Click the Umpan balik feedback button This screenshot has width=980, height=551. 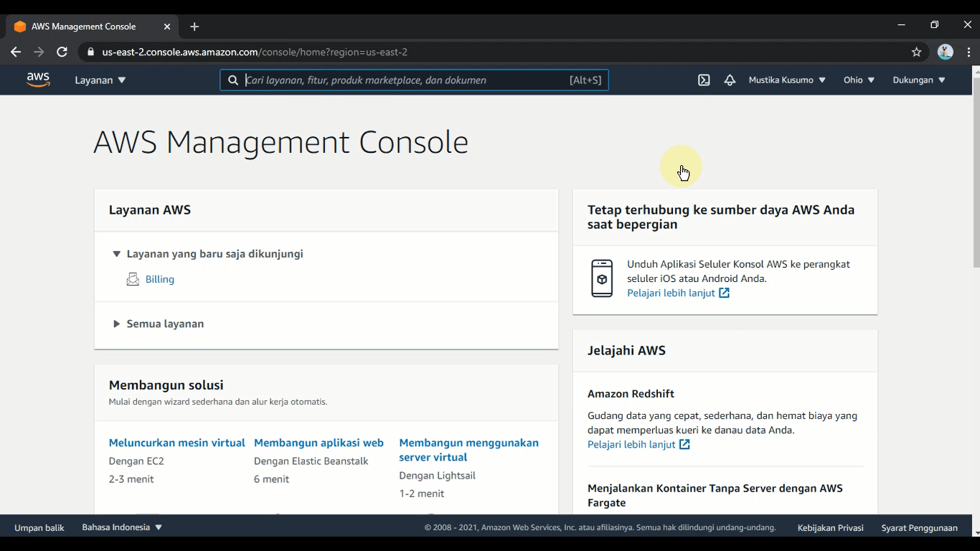click(39, 527)
